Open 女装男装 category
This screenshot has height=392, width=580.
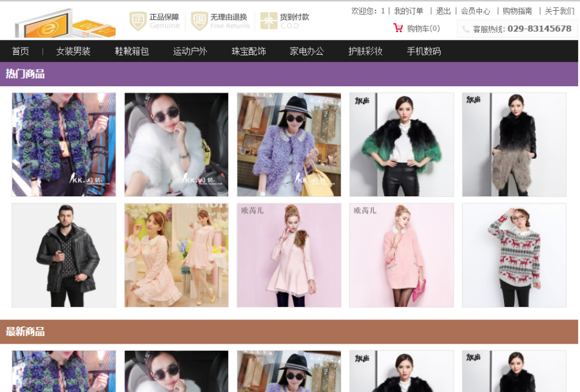(73, 51)
